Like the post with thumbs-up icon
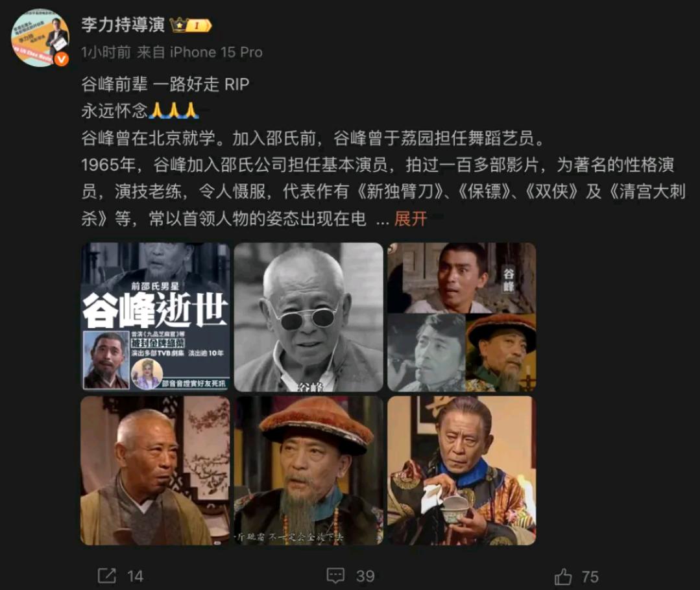Screen dimensions: 700x590 coord(563,576)
